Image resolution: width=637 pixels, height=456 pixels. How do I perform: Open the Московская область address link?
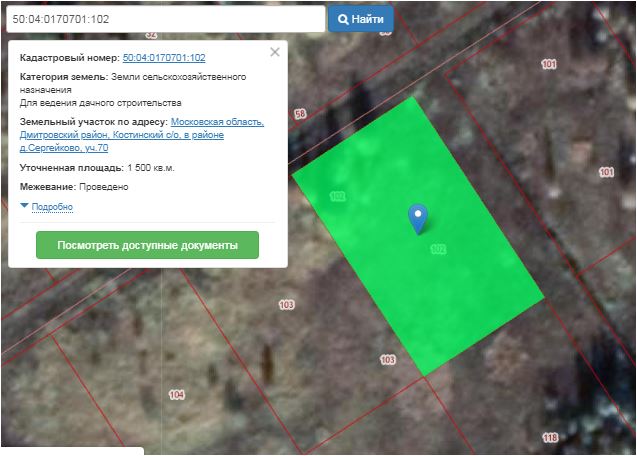pos(217,122)
